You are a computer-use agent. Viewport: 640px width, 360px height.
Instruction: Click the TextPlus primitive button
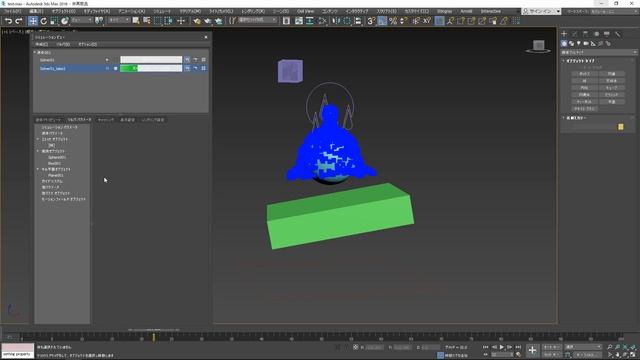(584, 109)
